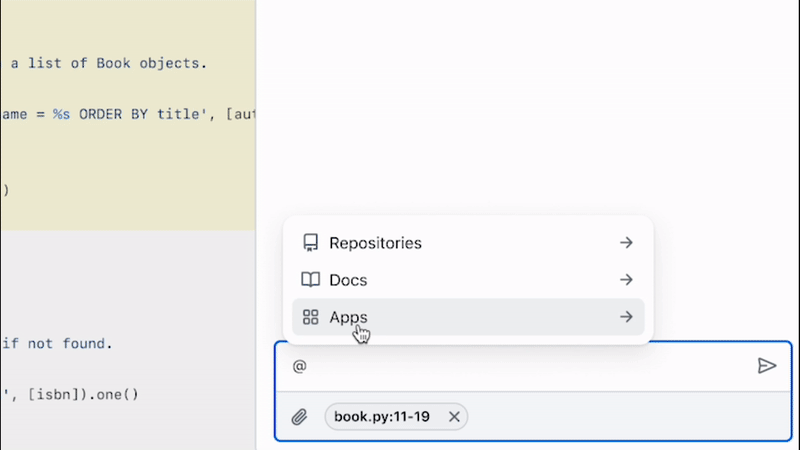Screen dimensions: 800x450
Task: Click the paperclip attach file icon
Action: coord(299,417)
